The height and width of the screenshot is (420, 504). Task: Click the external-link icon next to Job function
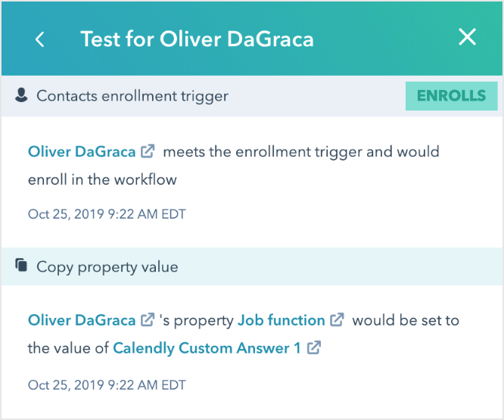pos(338,320)
